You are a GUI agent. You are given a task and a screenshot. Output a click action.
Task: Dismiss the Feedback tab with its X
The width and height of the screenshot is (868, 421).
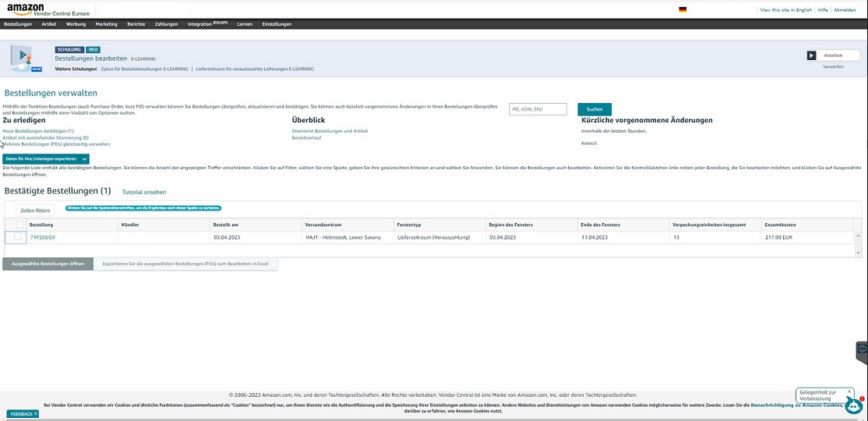(35, 414)
